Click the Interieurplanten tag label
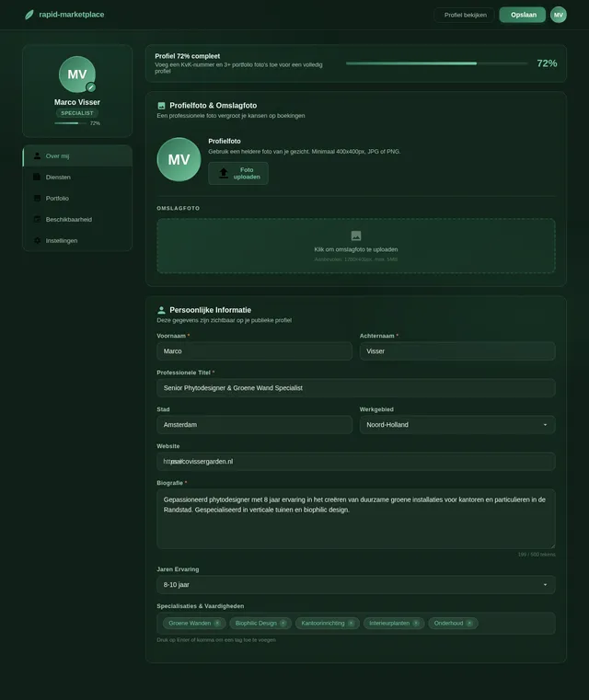Viewport: 589px width, 700px height. click(389, 624)
